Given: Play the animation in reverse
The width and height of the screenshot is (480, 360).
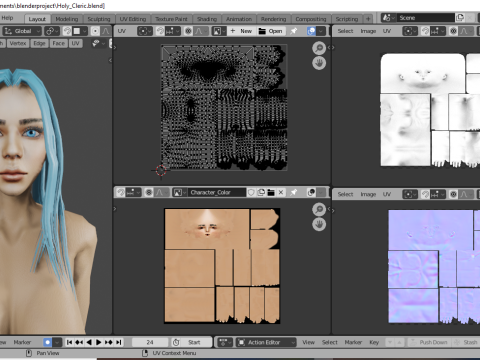Looking at the screenshot, I should 89,342.
